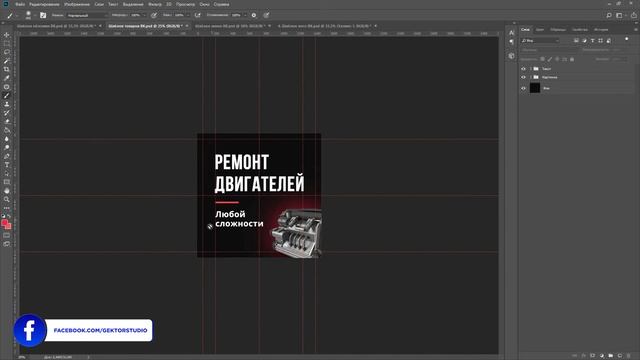Select the Blur tool

tap(7, 139)
